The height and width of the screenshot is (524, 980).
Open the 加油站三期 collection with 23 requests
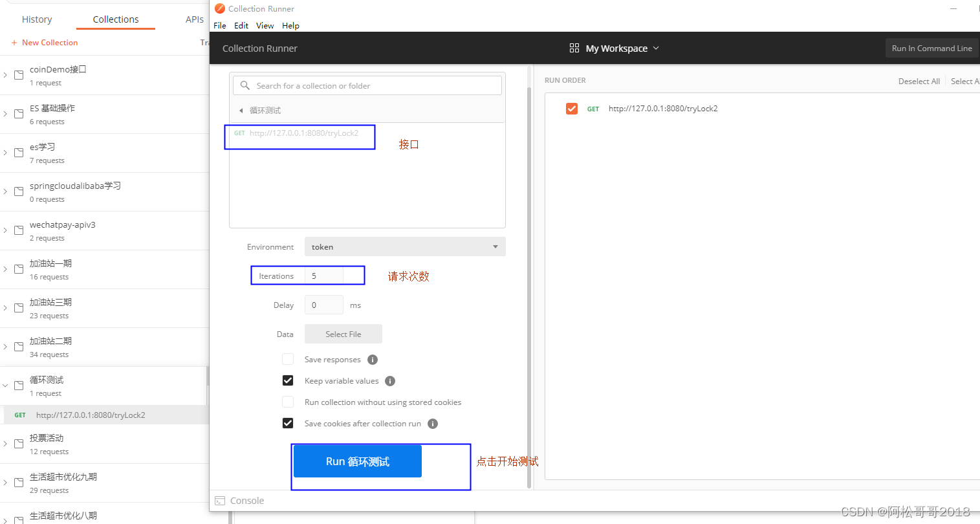click(x=104, y=308)
